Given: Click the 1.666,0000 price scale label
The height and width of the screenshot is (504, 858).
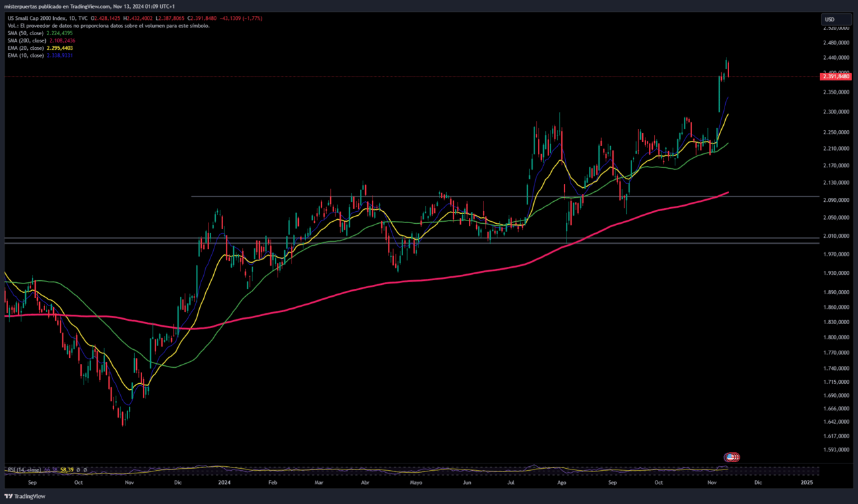Looking at the screenshot, I should (836, 408).
